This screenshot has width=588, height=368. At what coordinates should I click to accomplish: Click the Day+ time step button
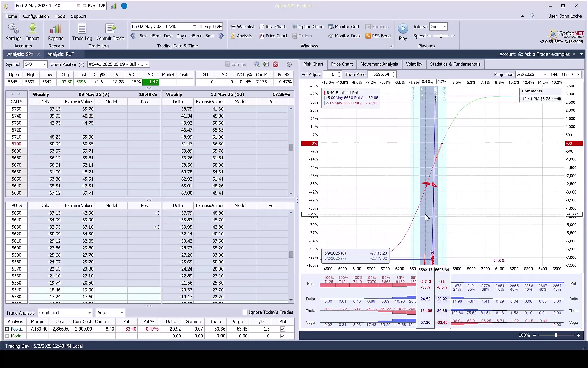(x=182, y=36)
